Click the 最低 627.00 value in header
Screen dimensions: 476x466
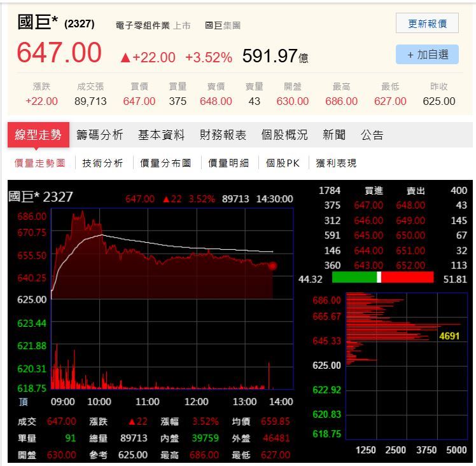click(x=390, y=101)
